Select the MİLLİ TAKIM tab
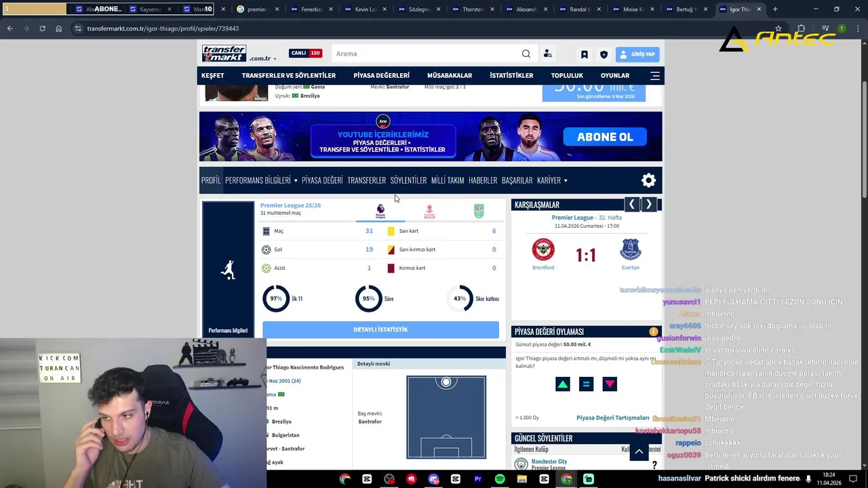 click(448, 180)
